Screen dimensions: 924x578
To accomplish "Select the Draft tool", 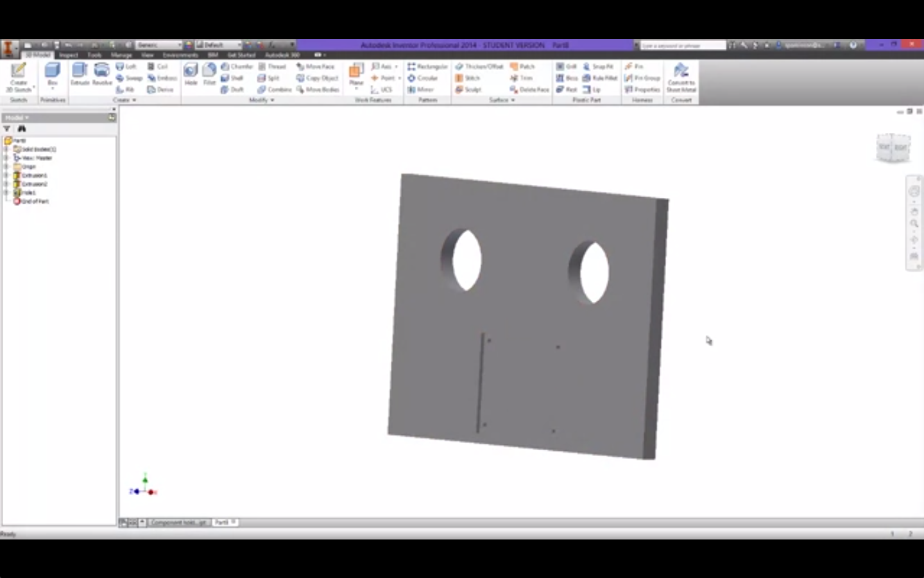I will coord(232,90).
